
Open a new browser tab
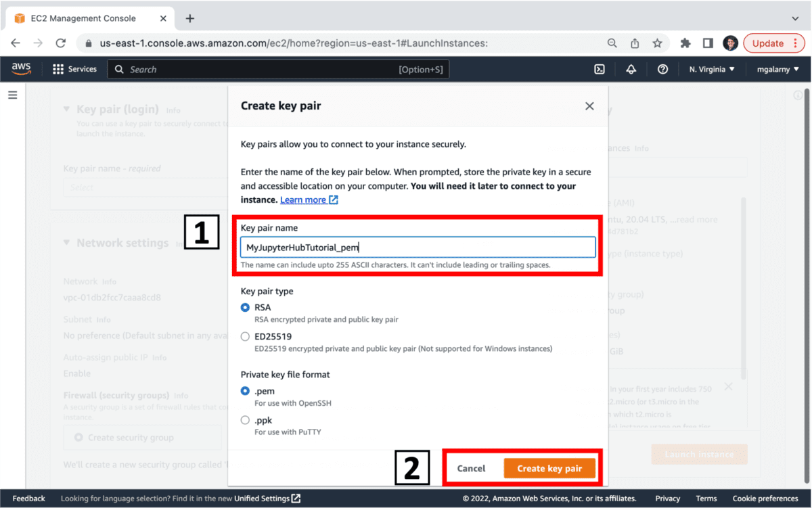190,18
